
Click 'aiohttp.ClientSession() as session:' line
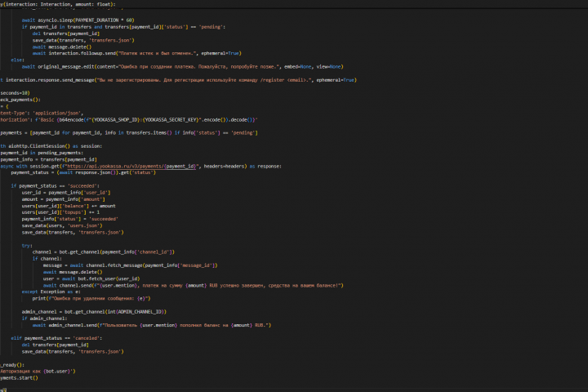coord(51,146)
